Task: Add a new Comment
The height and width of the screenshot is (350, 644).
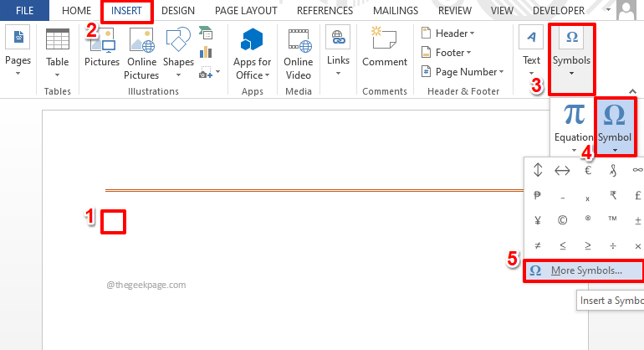Action: click(385, 47)
